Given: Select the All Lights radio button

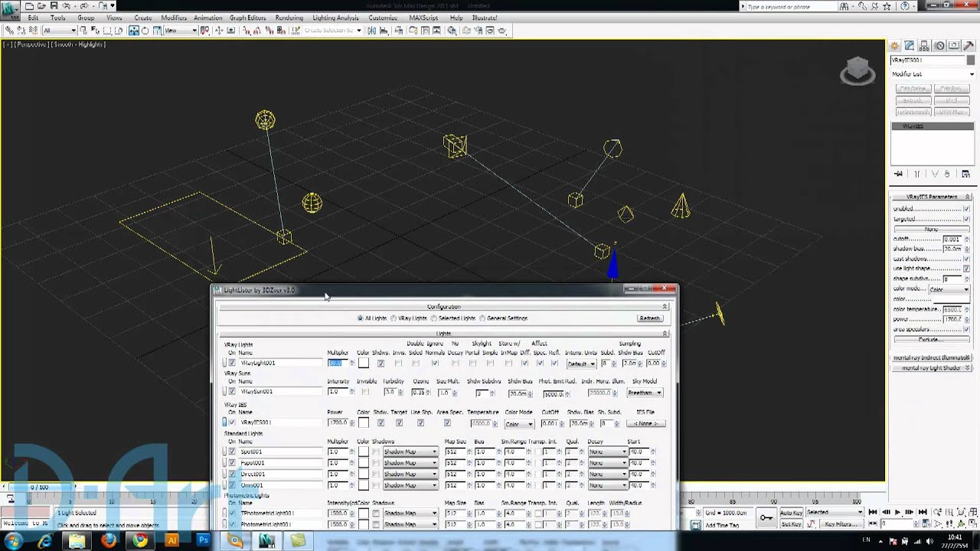Looking at the screenshot, I should point(361,318).
